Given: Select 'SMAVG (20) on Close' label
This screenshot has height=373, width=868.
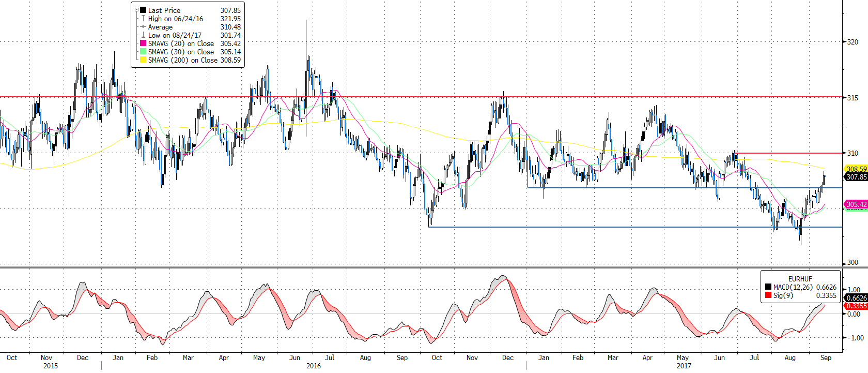Looking at the screenshot, I should [x=181, y=43].
